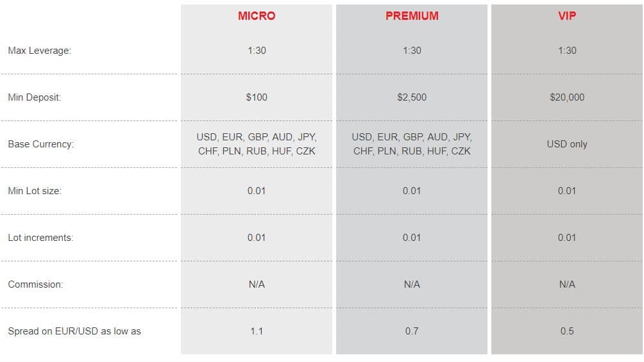Click Premium commission N/A value

(x=412, y=284)
